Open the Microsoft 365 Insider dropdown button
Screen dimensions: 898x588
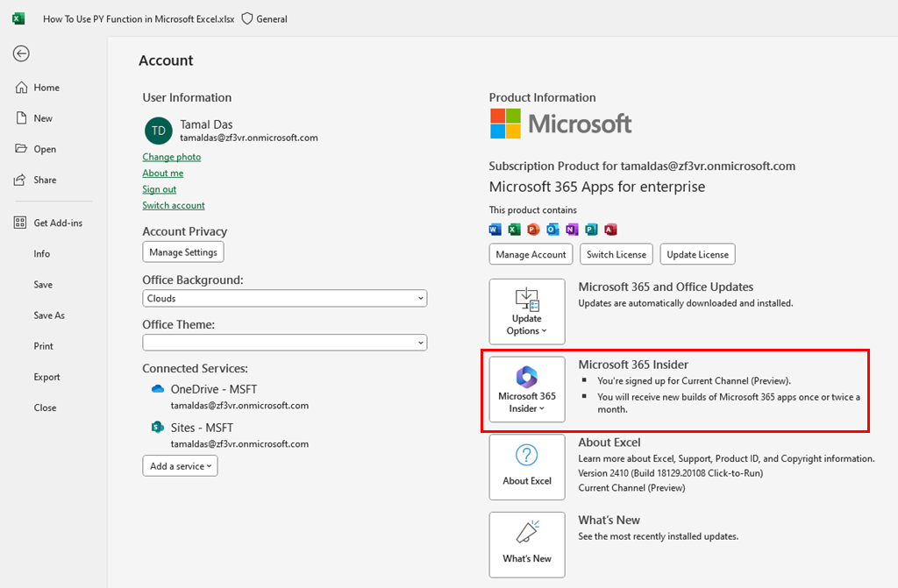pyautogui.click(x=527, y=389)
